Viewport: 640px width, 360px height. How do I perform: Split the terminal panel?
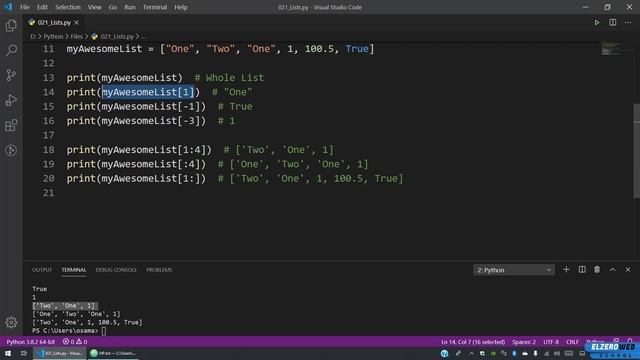coord(582,269)
